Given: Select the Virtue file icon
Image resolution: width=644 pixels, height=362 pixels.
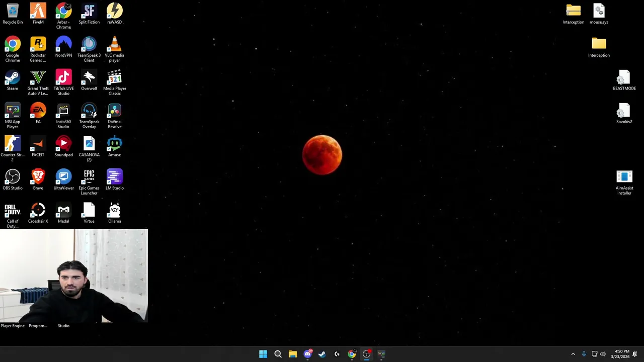Looking at the screenshot, I should (89, 213).
